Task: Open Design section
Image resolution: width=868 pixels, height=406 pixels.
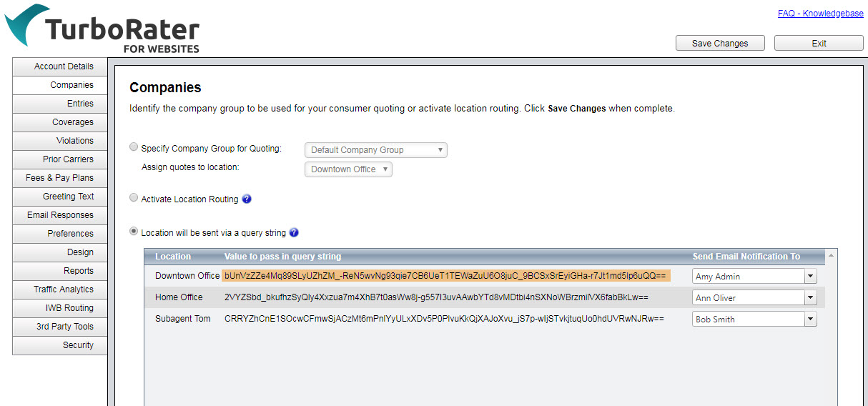Action: [x=60, y=252]
